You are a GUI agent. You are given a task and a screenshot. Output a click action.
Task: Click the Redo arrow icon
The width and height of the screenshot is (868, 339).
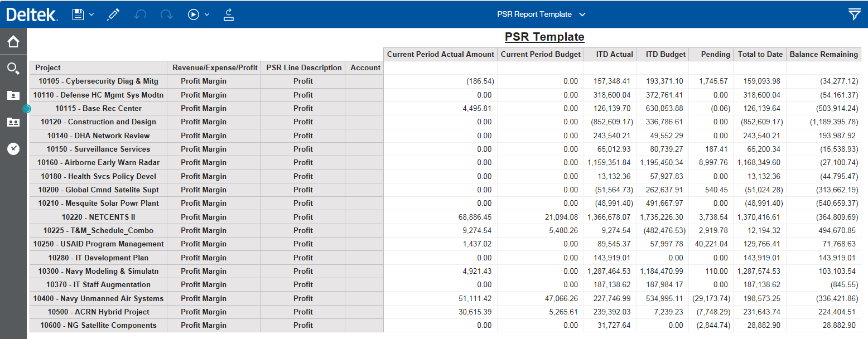[166, 14]
